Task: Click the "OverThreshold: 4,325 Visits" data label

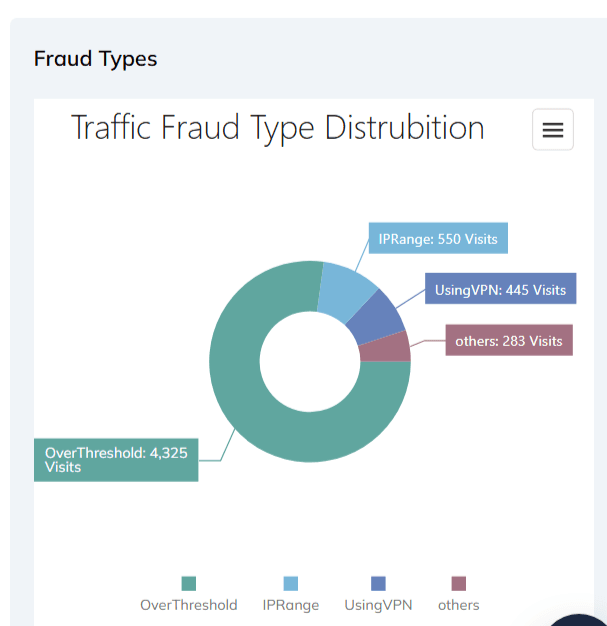Action: coord(115,459)
